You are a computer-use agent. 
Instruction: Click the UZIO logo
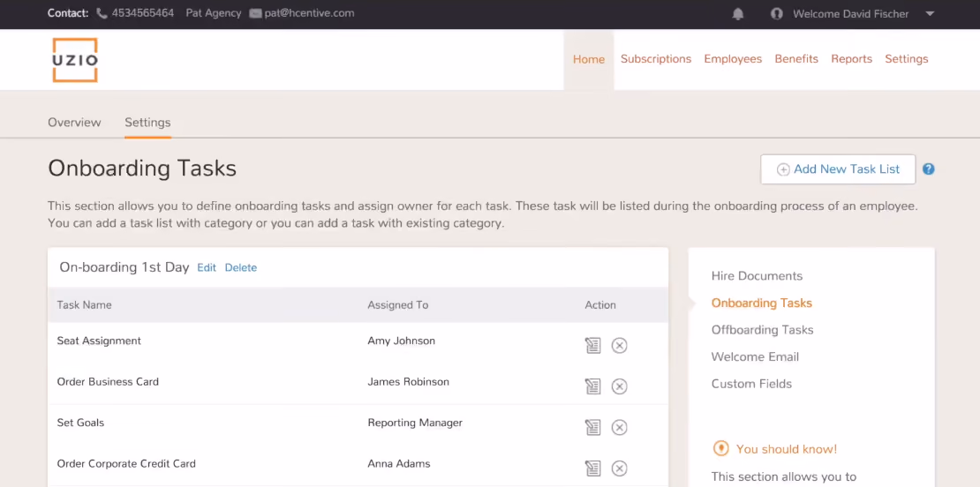pos(75,60)
